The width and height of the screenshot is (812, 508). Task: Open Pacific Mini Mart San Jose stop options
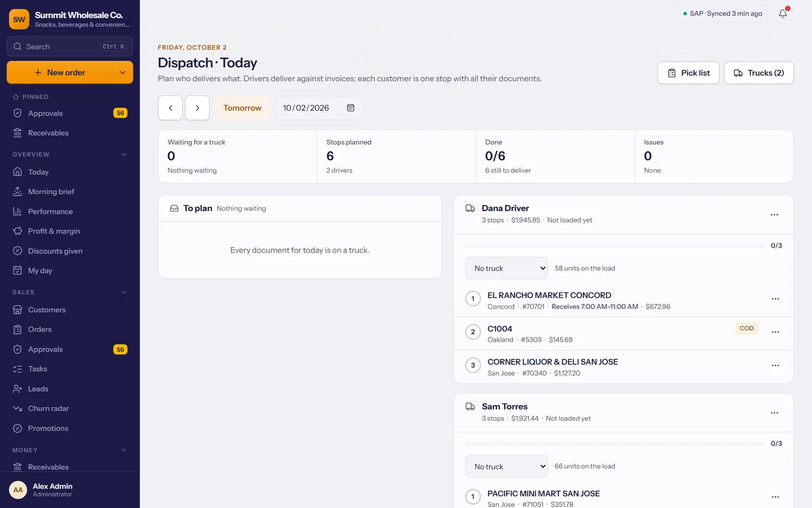point(775,497)
